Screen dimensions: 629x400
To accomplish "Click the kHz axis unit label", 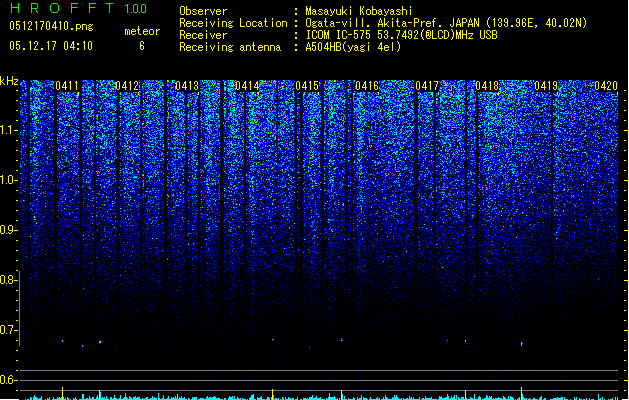I will coord(9,81).
